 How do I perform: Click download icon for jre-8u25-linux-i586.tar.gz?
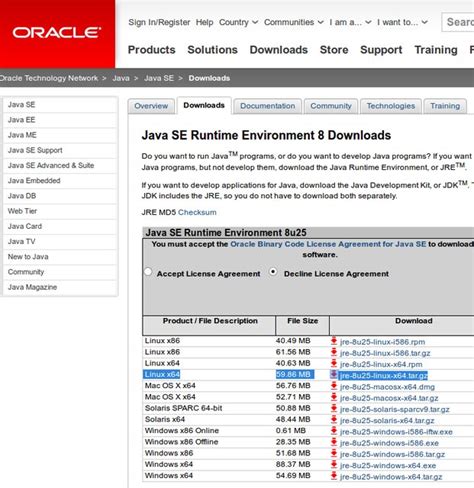click(x=334, y=352)
